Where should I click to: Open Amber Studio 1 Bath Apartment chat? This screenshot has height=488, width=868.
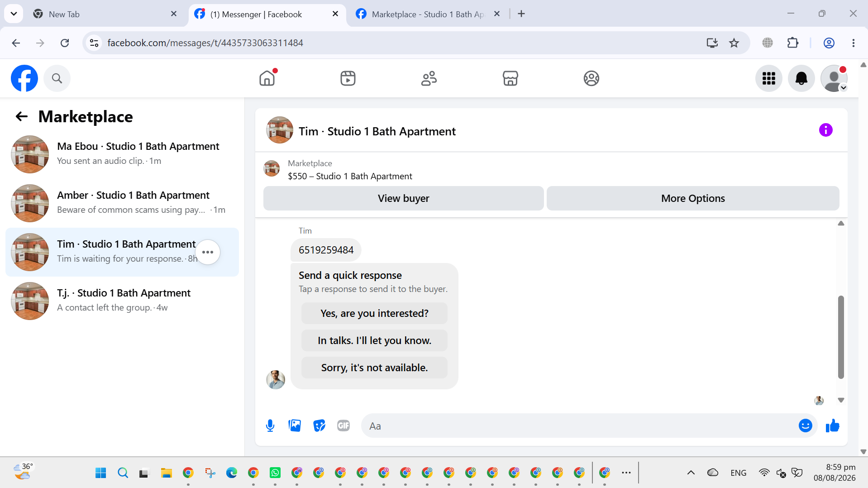(122, 203)
